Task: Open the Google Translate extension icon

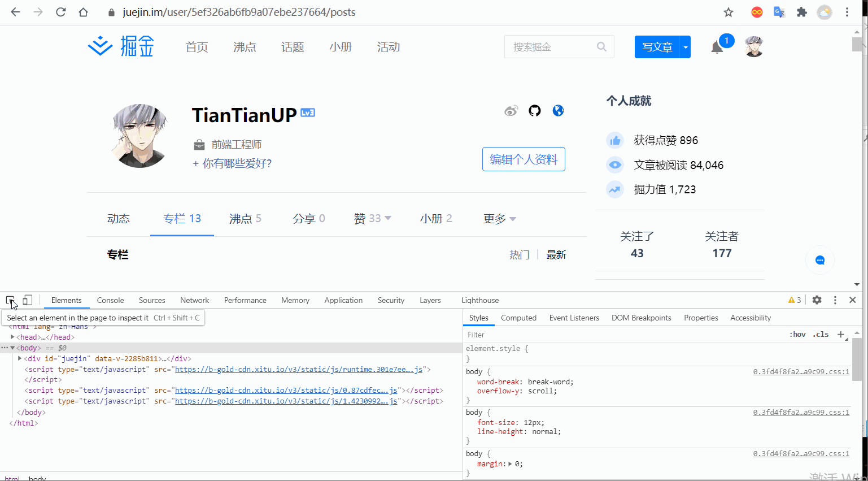Action: click(x=779, y=12)
